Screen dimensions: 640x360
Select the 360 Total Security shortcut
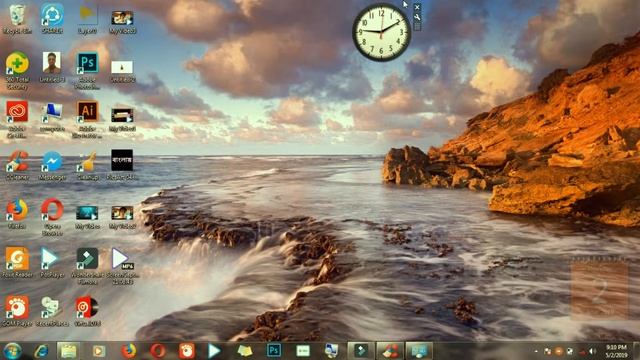[17, 71]
